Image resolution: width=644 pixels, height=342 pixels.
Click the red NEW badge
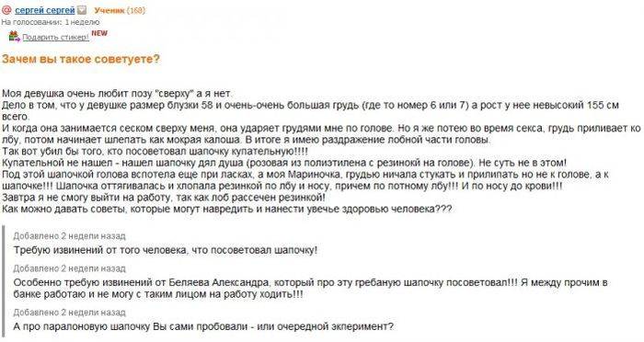click(x=99, y=33)
